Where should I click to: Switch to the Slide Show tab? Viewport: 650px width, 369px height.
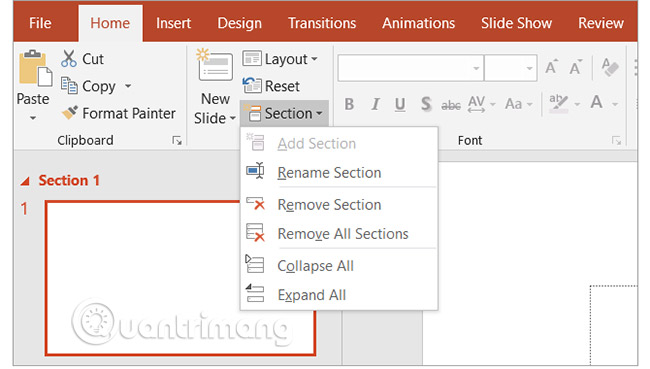click(x=516, y=23)
